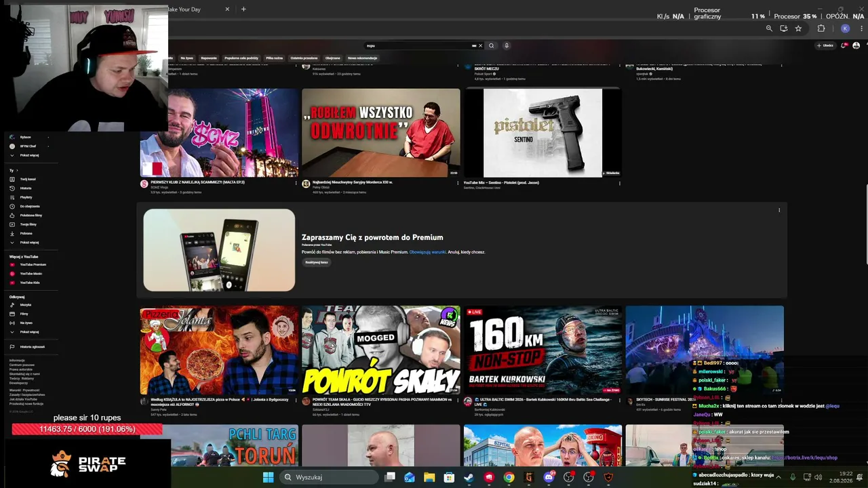
Task: Open more options for Sentino Pistolet mix
Action: [619, 183]
